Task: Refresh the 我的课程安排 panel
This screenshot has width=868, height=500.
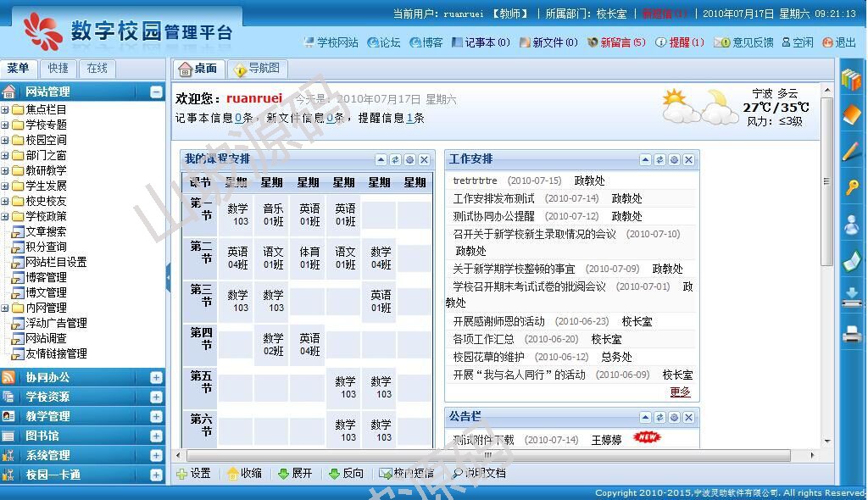Action: pyautogui.click(x=395, y=160)
